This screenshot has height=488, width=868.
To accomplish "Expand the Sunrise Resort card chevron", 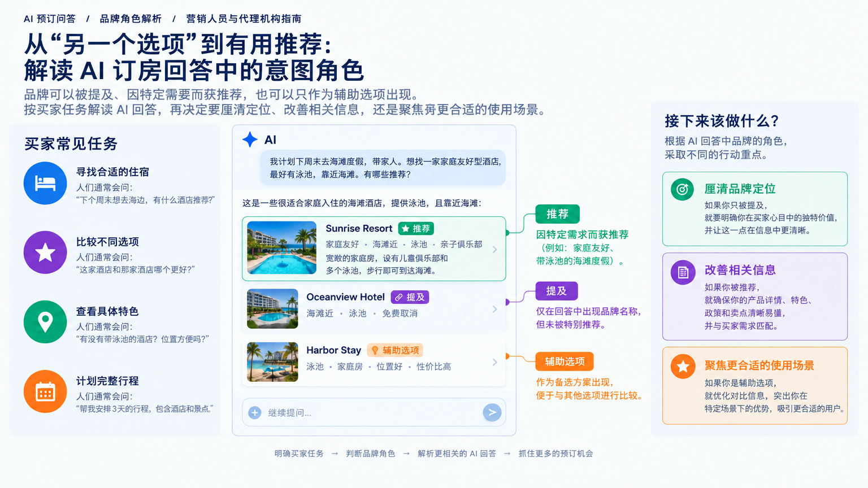I will click(x=494, y=250).
